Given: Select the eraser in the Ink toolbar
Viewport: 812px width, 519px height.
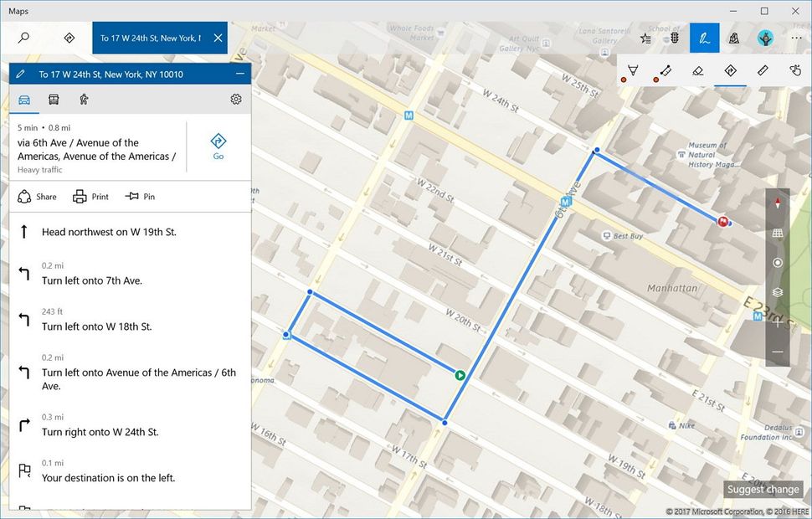Looking at the screenshot, I should [697, 70].
